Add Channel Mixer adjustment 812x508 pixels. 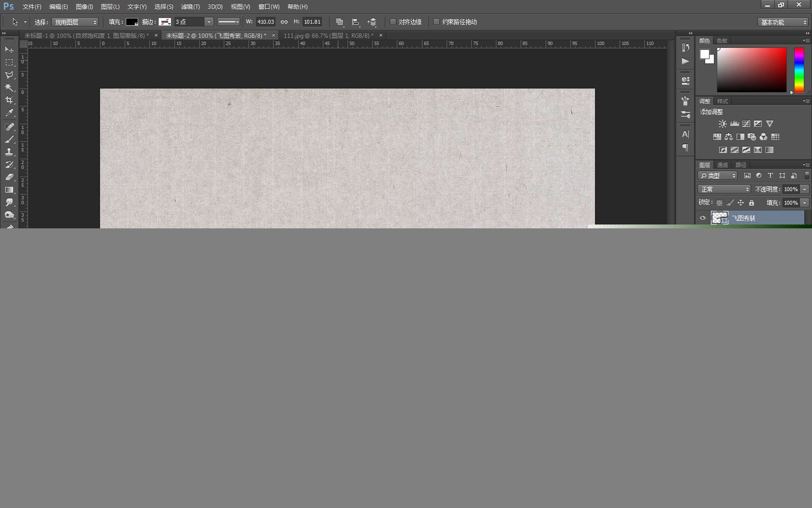(764, 137)
